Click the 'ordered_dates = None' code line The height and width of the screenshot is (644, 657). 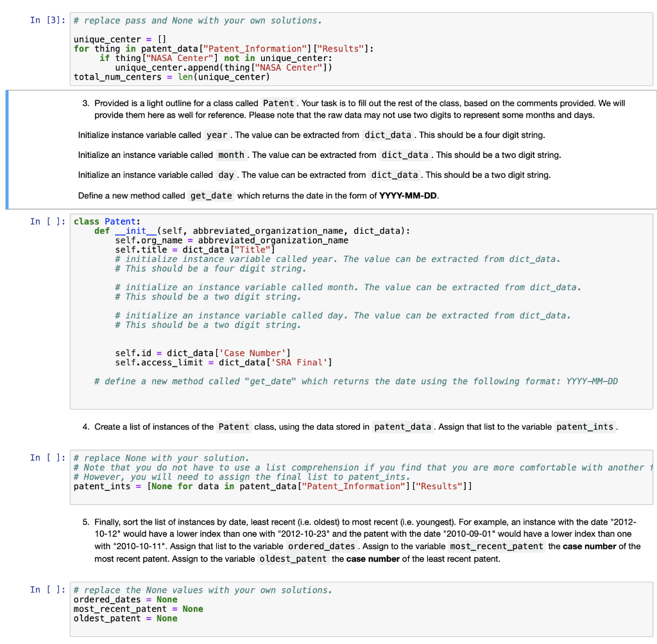tap(125, 600)
